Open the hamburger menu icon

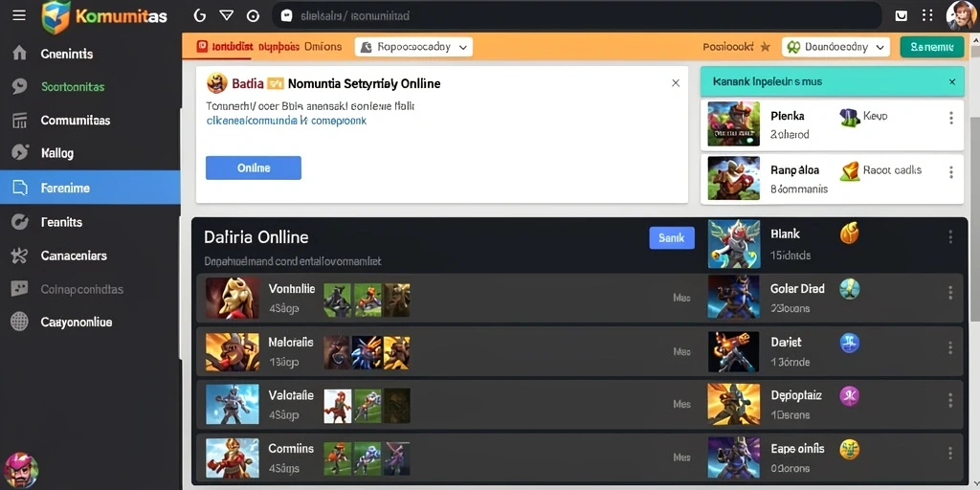pyautogui.click(x=19, y=15)
